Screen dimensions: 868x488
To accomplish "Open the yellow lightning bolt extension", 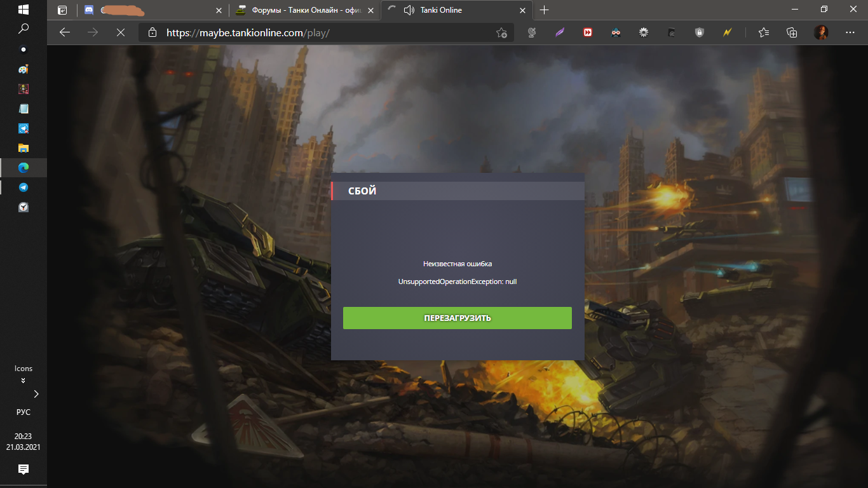I will click(728, 32).
